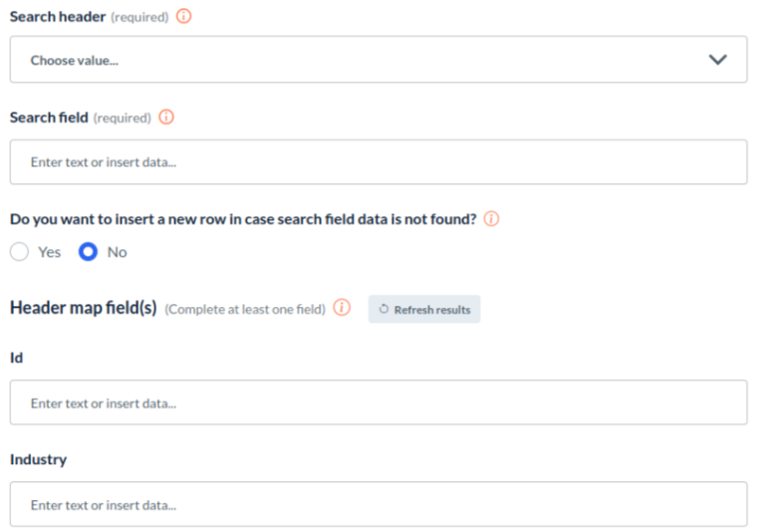Open info icon for insert new row question
The width and height of the screenshot is (762, 532).
(x=491, y=219)
